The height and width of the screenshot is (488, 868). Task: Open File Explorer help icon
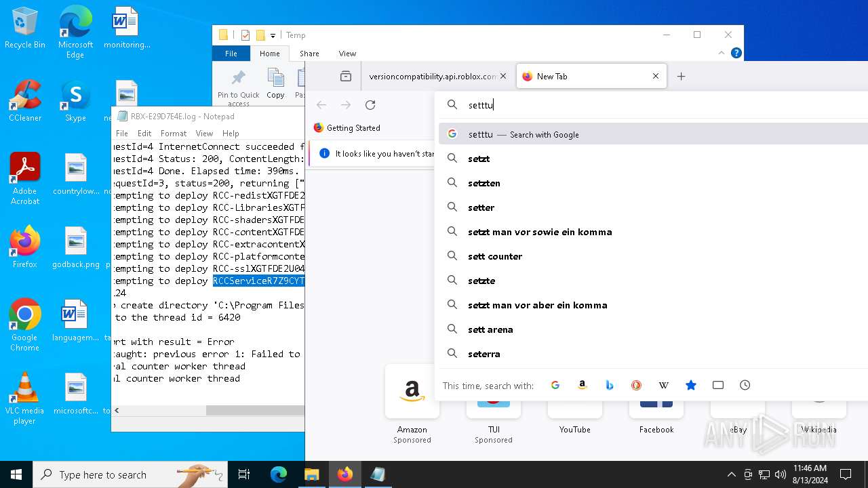pyautogui.click(x=736, y=53)
